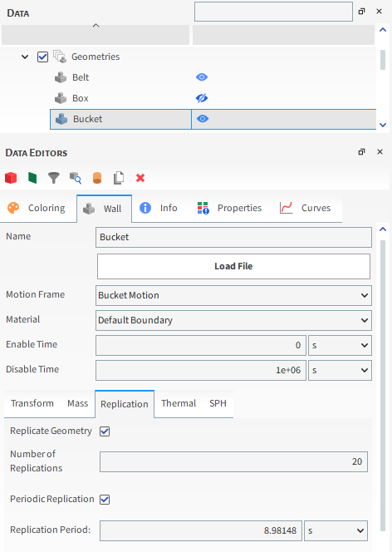This screenshot has width=392, height=552.
Task: Click the Bucket geometry icon
Action: click(x=61, y=119)
